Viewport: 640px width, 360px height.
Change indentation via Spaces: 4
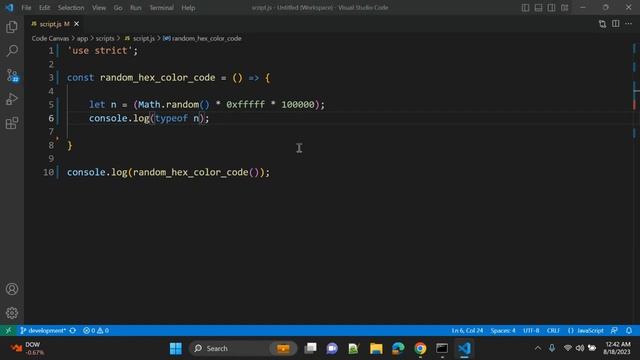[503, 330]
